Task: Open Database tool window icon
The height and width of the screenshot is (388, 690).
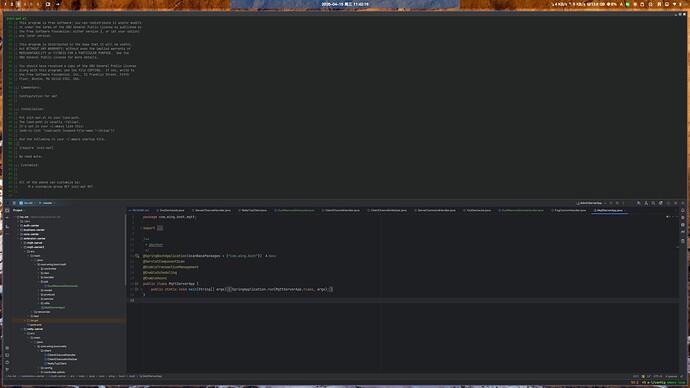Action: click(683, 225)
